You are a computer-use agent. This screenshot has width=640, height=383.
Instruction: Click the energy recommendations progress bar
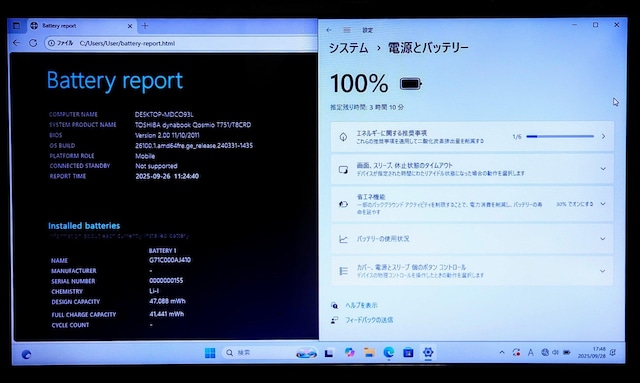click(560, 136)
